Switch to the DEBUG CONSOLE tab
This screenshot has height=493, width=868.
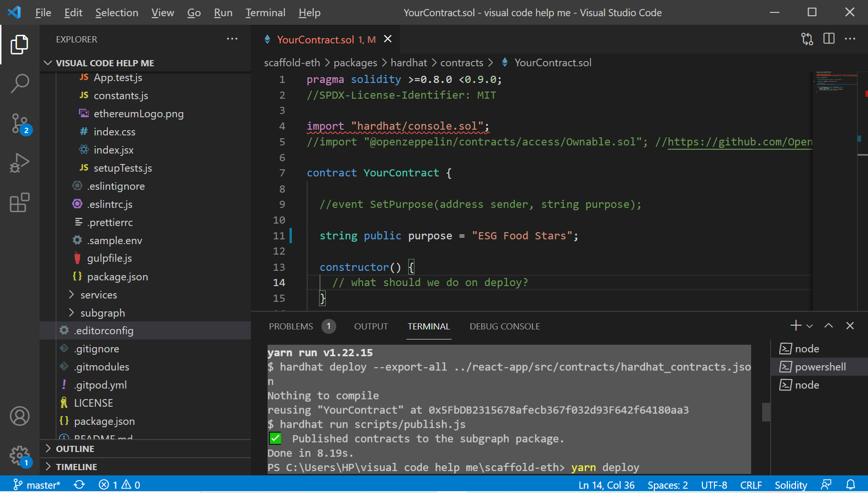[505, 327]
